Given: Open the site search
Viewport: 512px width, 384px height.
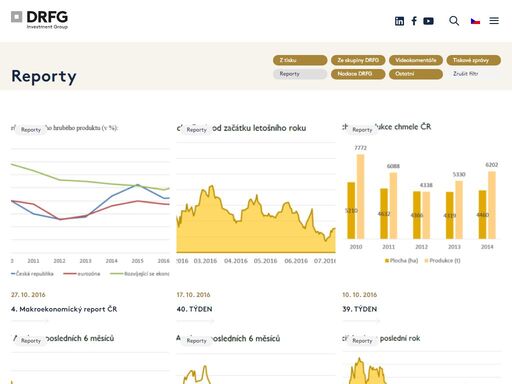Looking at the screenshot, I should point(454,21).
